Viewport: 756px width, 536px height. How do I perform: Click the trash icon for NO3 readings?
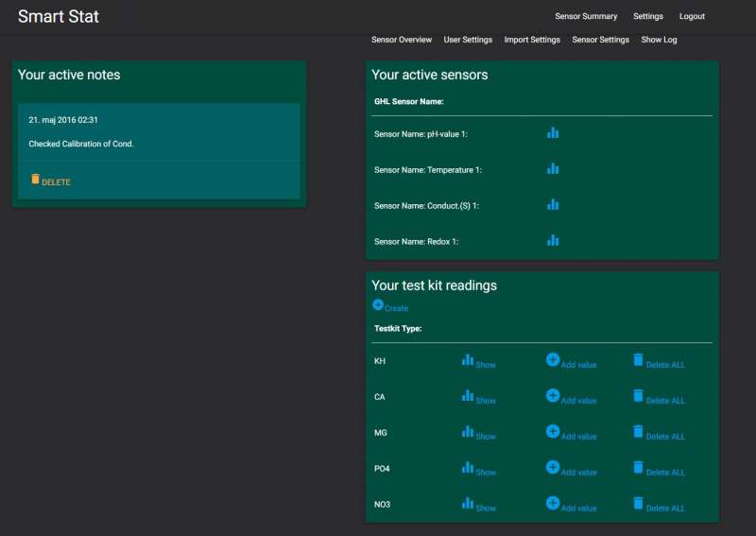coord(638,503)
